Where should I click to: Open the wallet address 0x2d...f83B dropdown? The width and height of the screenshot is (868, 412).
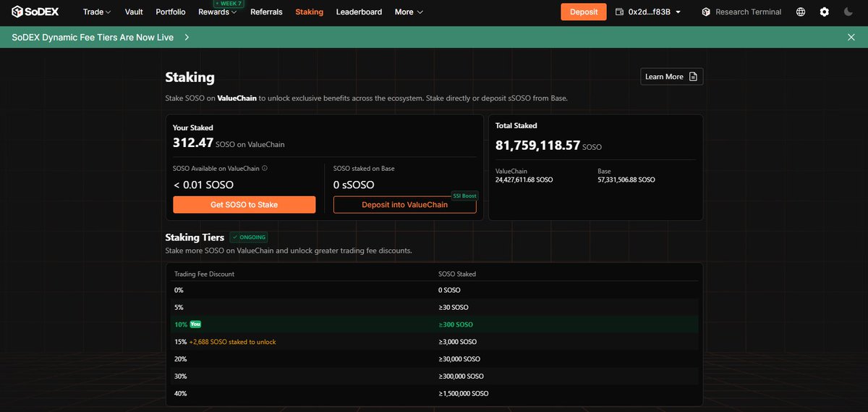[x=654, y=12]
